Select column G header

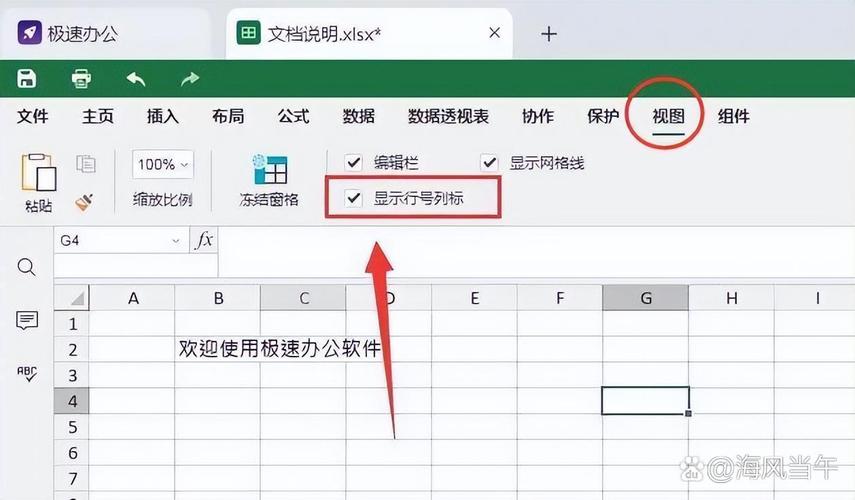coord(646,298)
